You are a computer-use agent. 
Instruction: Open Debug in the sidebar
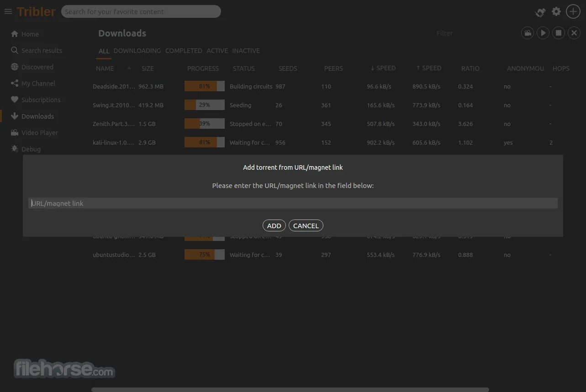(x=31, y=149)
